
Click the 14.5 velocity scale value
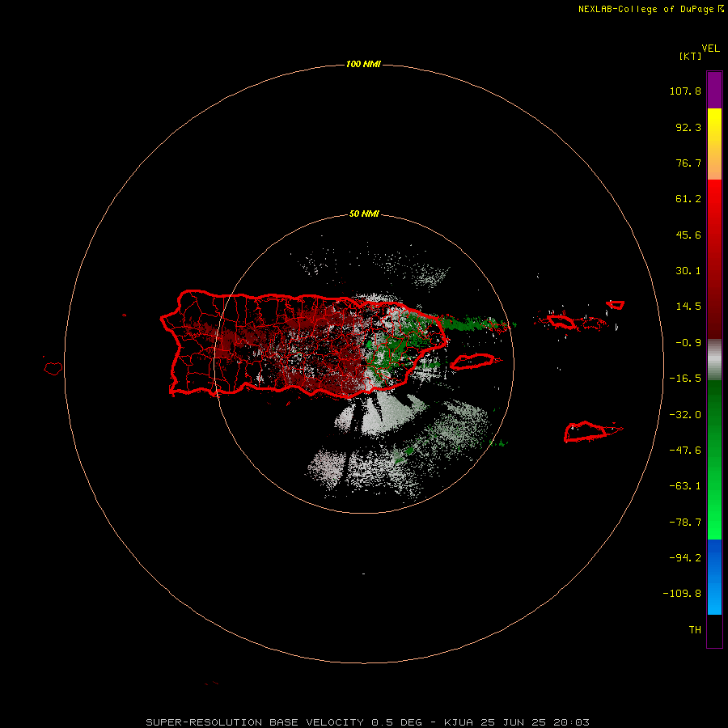688,307
